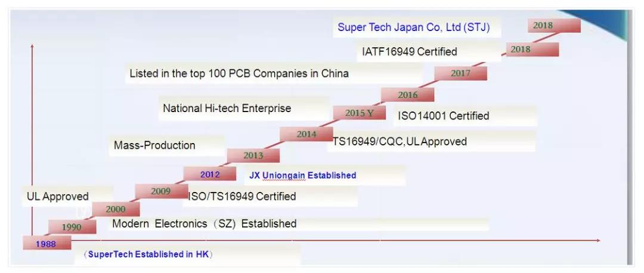Select the 2016 timeline marker

pyautogui.click(x=407, y=95)
